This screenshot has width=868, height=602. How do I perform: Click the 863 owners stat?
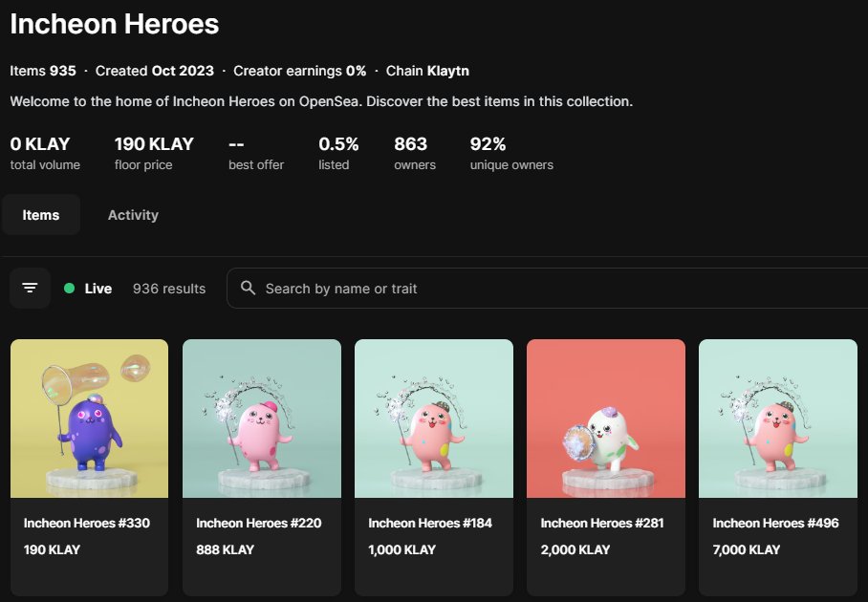415,153
